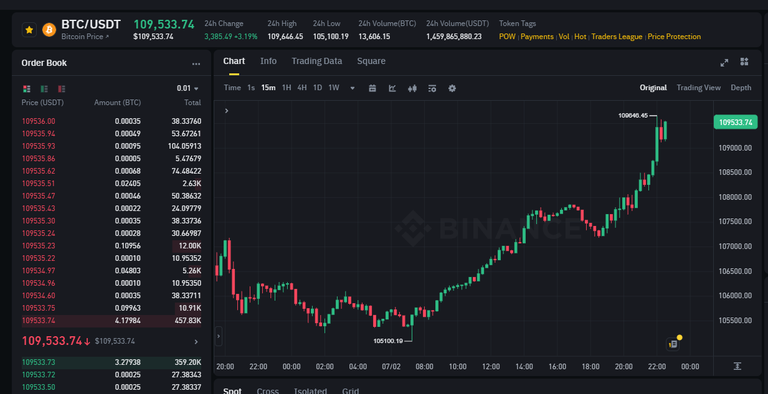
Task: Select bid order at price 109533.73
Action: [x=112, y=363]
